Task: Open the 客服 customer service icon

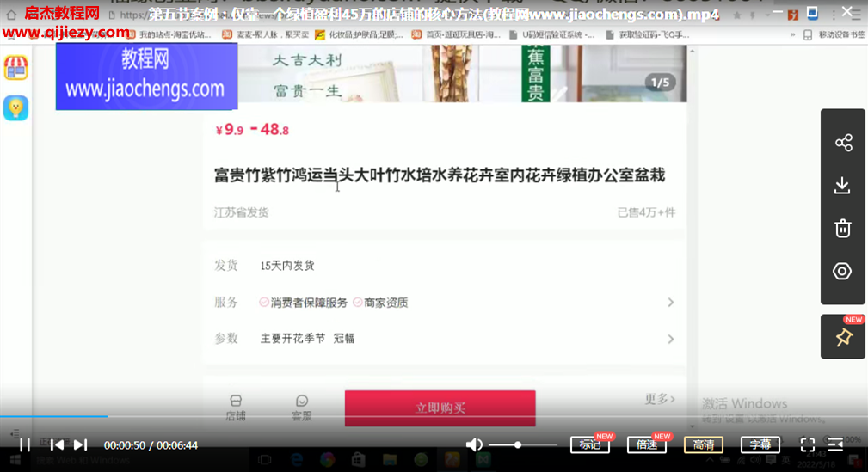Action: coord(302,408)
